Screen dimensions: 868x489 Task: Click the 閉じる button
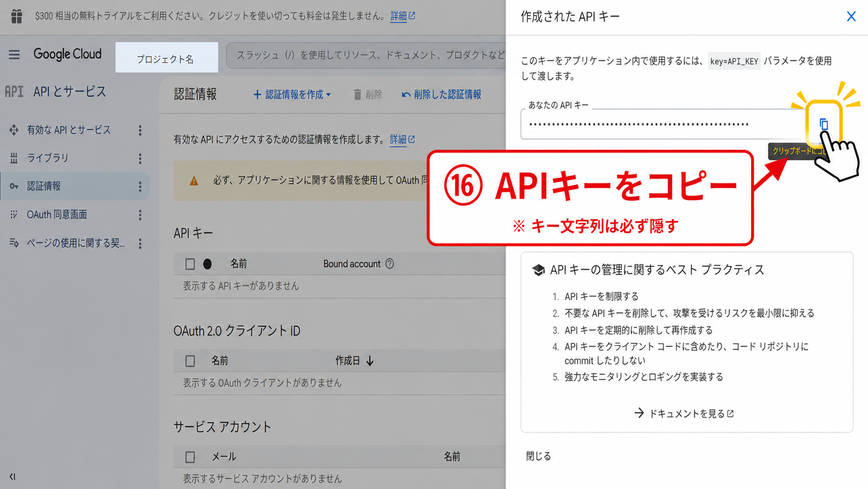click(x=538, y=456)
